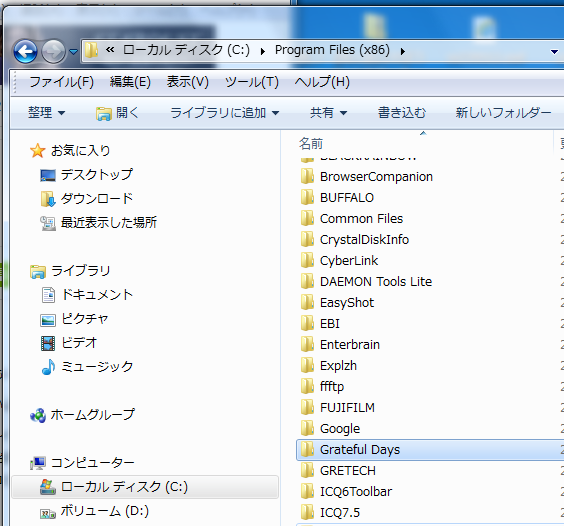Select the Enterbrain folder name

click(350, 344)
